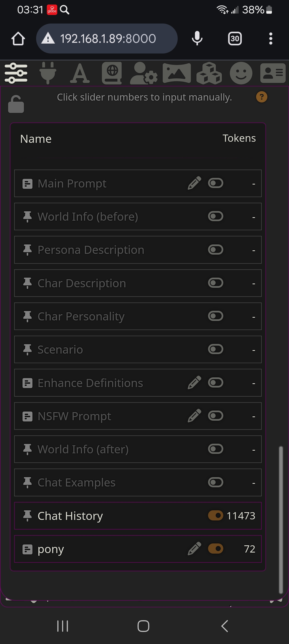The width and height of the screenshot is (289, 644).
Task: Click the browser address bar
Action: tap(107, 39)
